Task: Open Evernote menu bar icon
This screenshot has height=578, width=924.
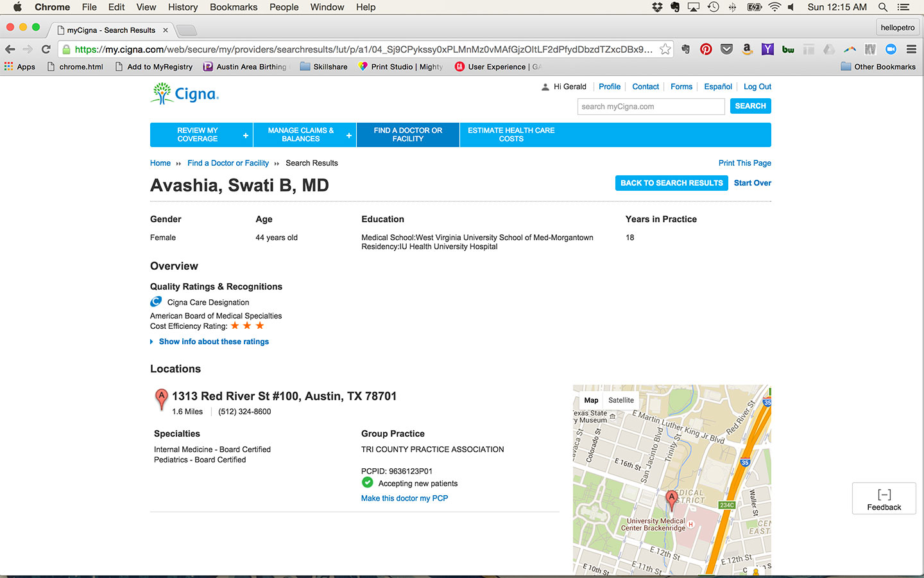Action: (675, 7)
